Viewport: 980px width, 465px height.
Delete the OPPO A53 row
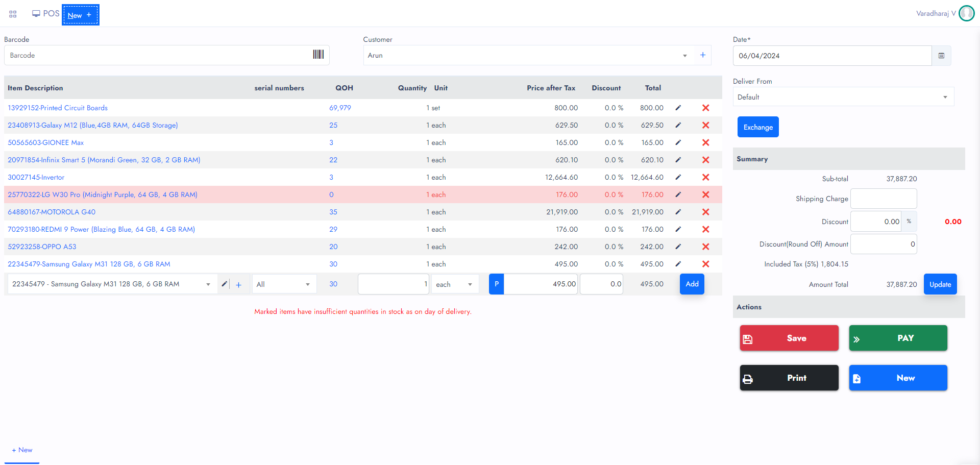pyautogui.click(x=705, y=247)
